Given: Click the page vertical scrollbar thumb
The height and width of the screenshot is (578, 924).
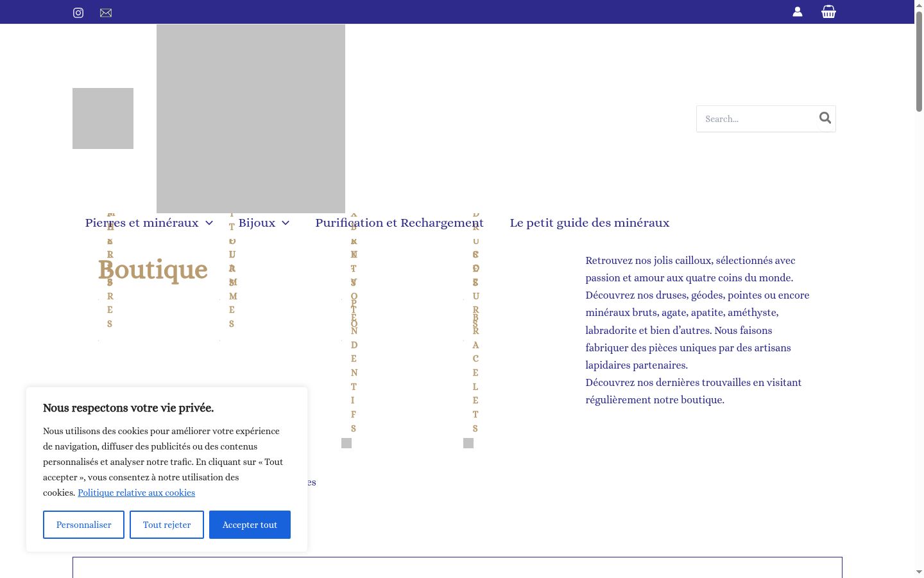Looking at the screenshot, I should click(x=919, y=61).
